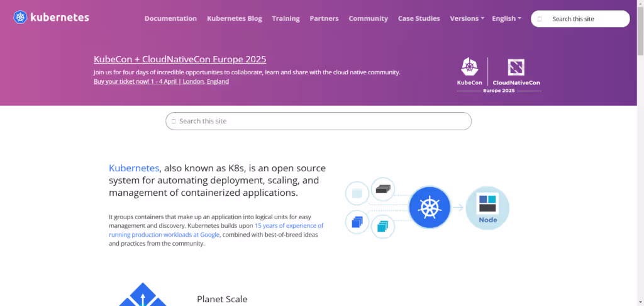Click the search icon in header search box
The height and width of the screenshot is (306, 644).
pos(540,19)
